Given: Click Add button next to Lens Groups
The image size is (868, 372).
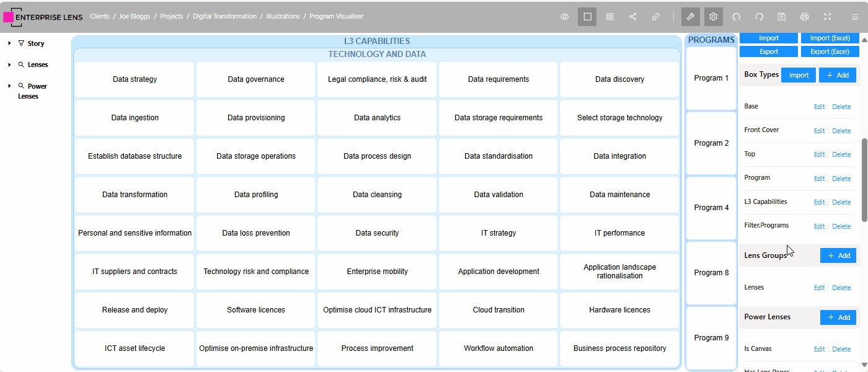Looking at the screenshot, I should pyautogui.click(x=838, y=255).
